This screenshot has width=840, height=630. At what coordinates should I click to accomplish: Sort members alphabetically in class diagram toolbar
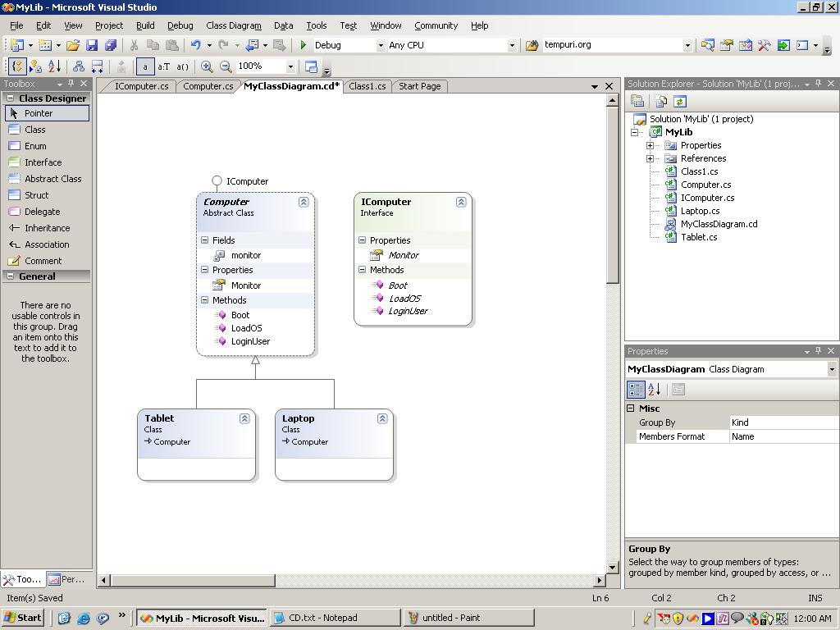[54, 66]
